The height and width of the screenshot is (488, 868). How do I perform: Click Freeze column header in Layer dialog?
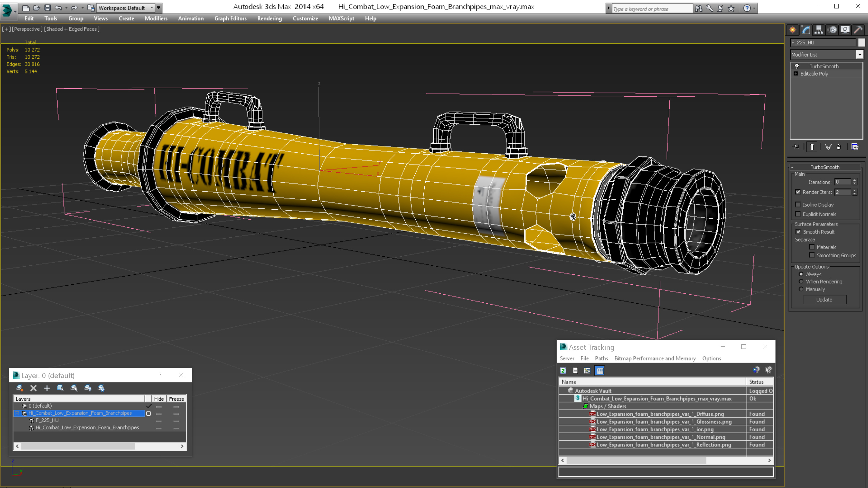point(176,399)
